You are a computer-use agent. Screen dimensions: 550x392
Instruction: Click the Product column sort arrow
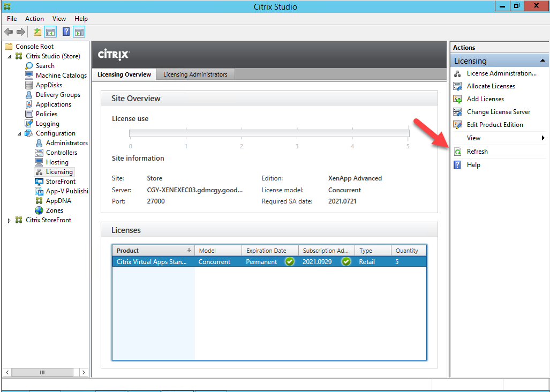[x=189, y=250]
